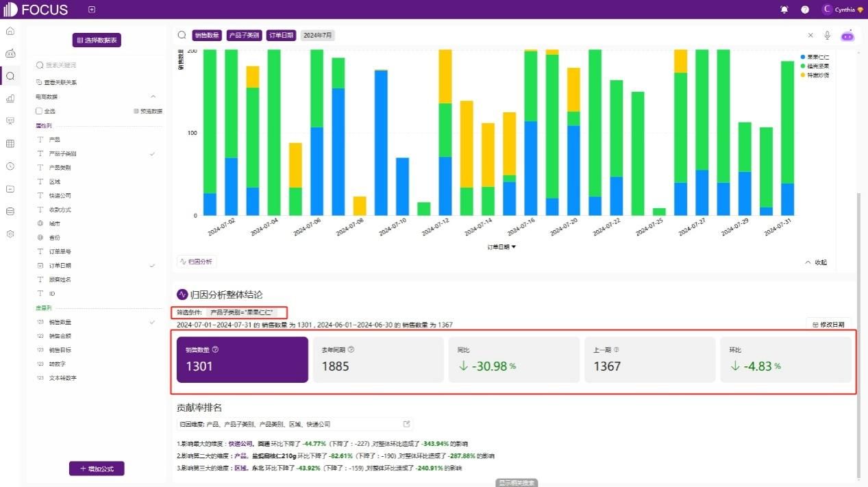Viewport: 868px width, 487px height.
Task: Open the data table grid icon in sidebar
Action: click(10, 144)
